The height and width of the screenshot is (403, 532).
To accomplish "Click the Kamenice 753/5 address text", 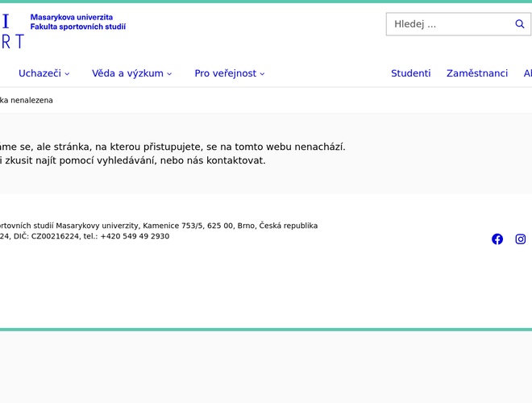I will (x=172, y=226).
